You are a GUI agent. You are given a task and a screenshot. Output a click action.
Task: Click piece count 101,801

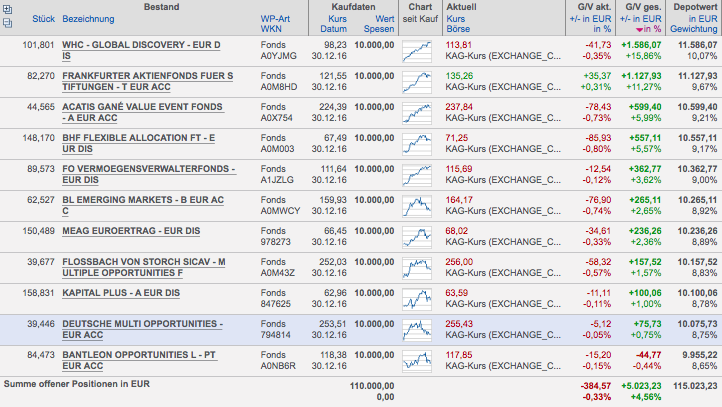point(39,45)
